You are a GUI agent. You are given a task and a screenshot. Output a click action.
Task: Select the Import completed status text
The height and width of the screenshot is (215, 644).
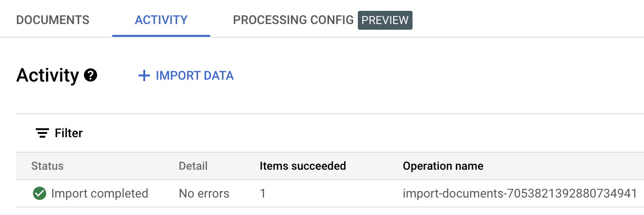[99, 193]
